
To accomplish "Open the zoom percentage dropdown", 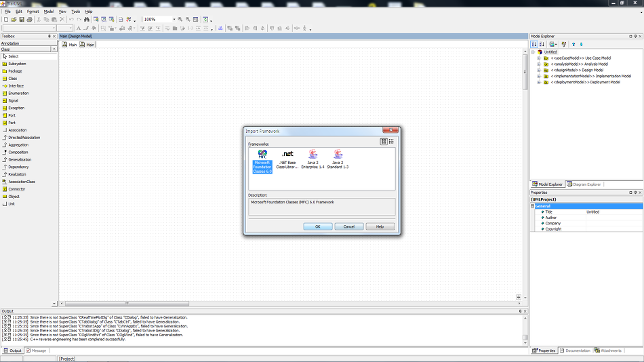I will (x=174, y=20).
